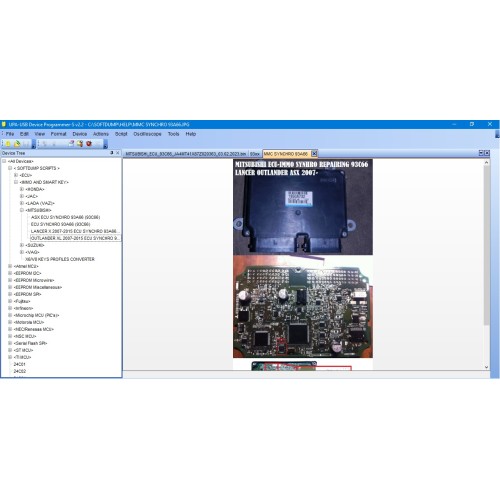Switch to the MITSUBISHI_ECU_93C66 .bin file tab
Viewport: 500px width, 500px height.
pyautogui.click(x=186, y=154)
